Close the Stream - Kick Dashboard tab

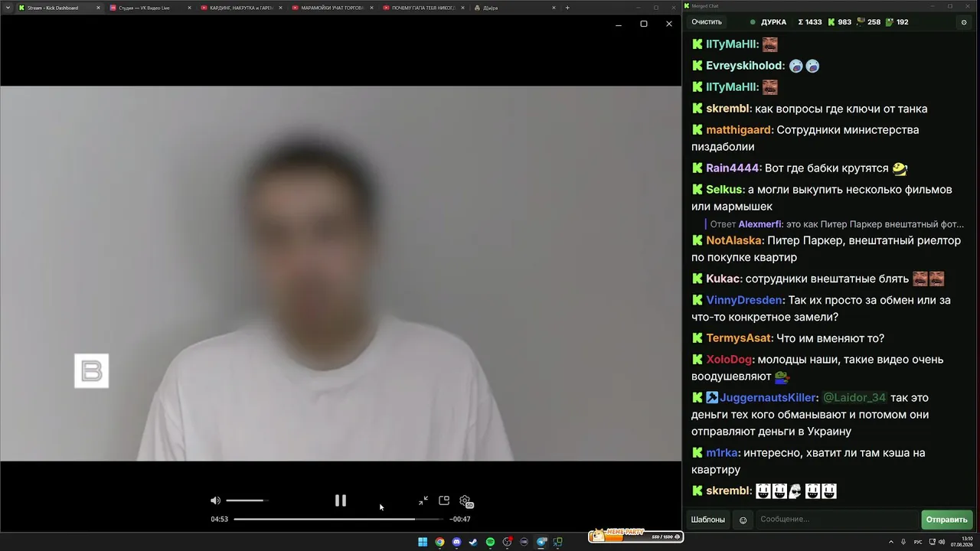click(x=98, y=8)
